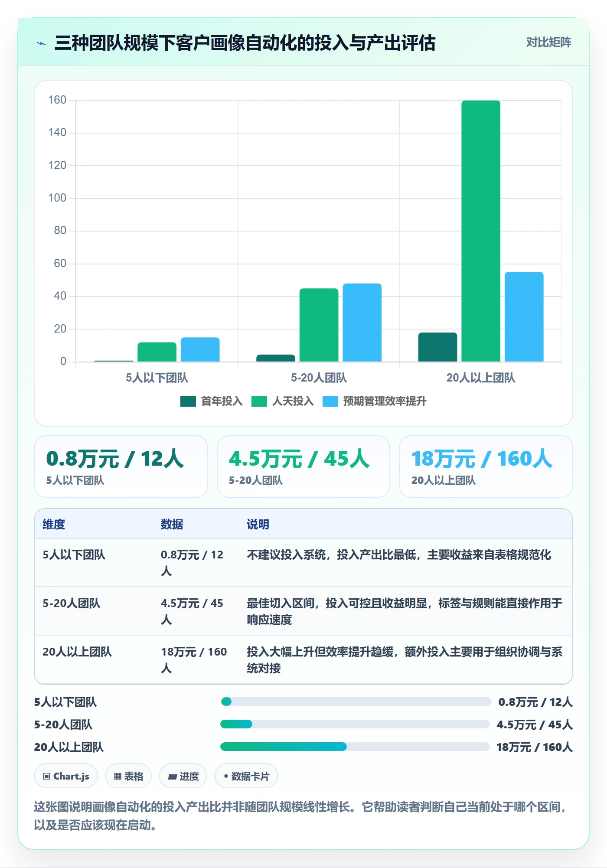This screenshot has width=607, height=868.
Task: Toggle the 首年投入 legend item
Action: point(211,401)
